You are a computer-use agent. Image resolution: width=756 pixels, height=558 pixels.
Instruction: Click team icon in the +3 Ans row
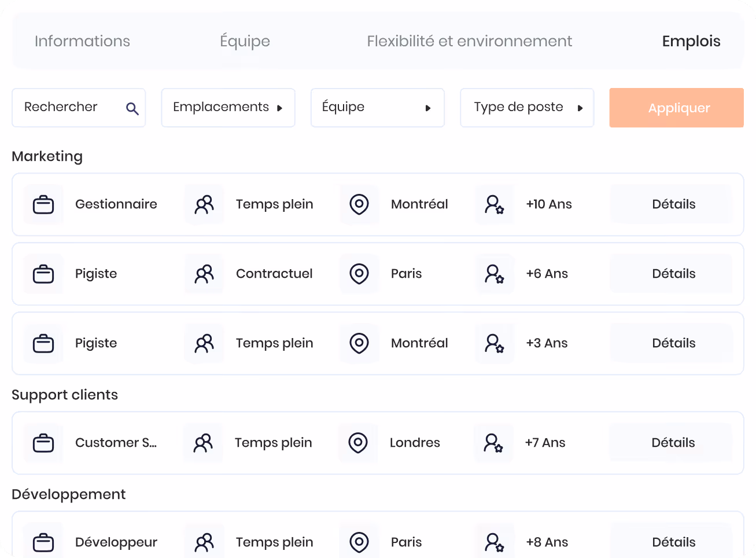point(204,343)
